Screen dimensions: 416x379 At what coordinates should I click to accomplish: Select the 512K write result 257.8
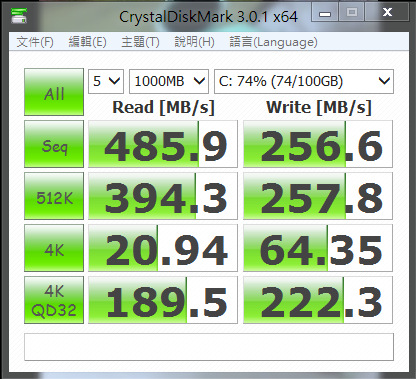[x=318, y=196]
